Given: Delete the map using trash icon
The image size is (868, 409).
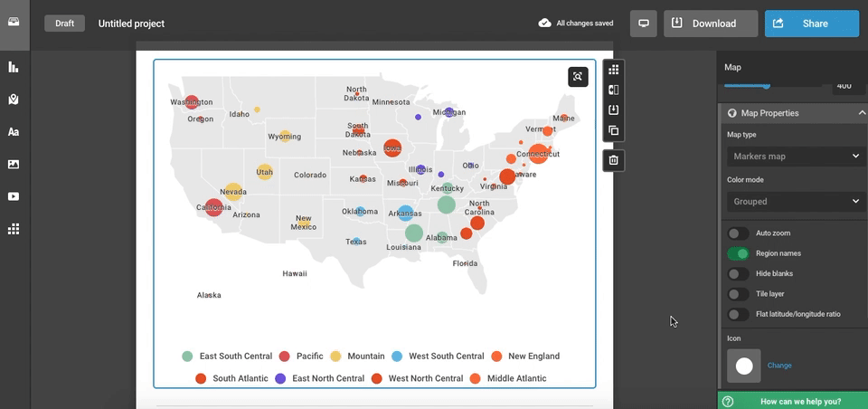Looking at the screenshot, I should tap(614, 160).
